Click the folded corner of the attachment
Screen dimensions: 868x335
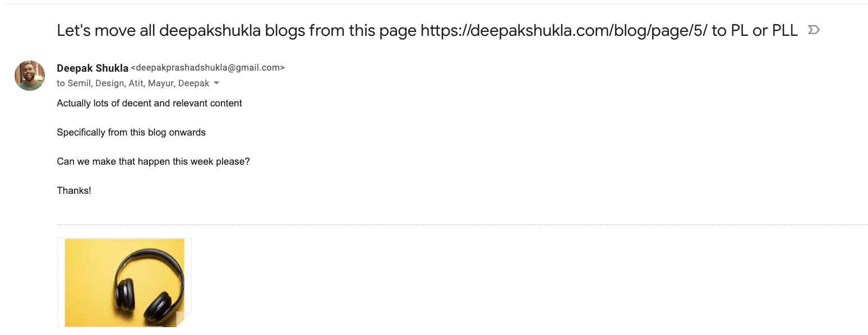point(183,319)
